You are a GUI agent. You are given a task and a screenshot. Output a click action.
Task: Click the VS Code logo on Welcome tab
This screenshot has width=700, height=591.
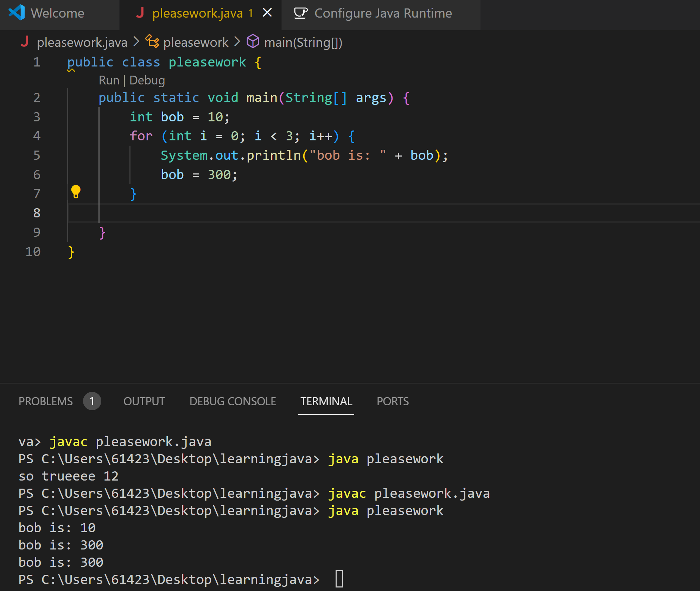click(17, 13)
